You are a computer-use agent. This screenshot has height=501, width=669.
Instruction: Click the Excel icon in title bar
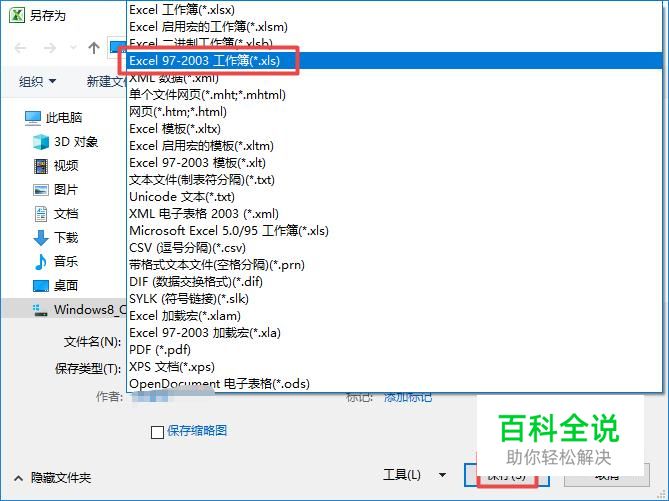pyautogui.click(x=17, y=15)
